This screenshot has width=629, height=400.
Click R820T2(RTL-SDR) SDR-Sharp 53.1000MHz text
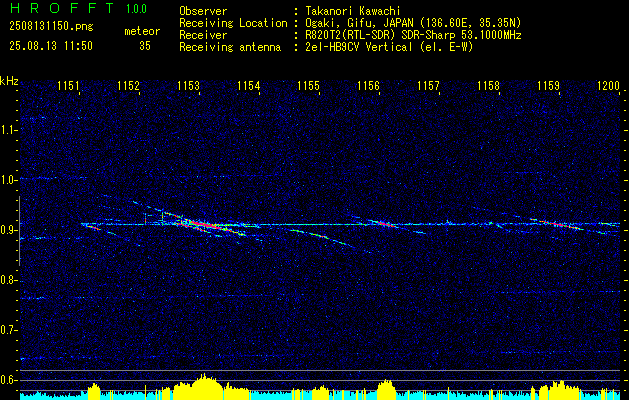coord(413,35)
